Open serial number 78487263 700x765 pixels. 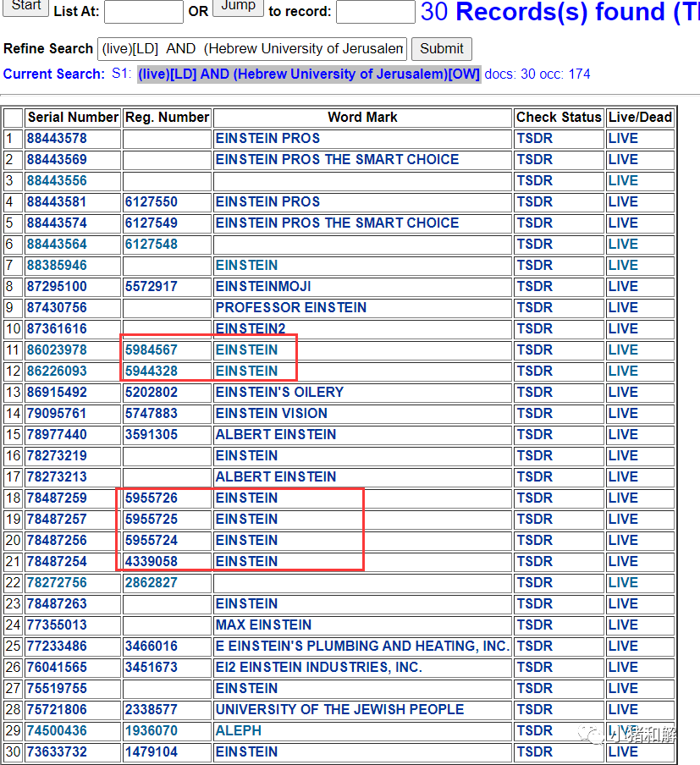(x=57, y=603)
